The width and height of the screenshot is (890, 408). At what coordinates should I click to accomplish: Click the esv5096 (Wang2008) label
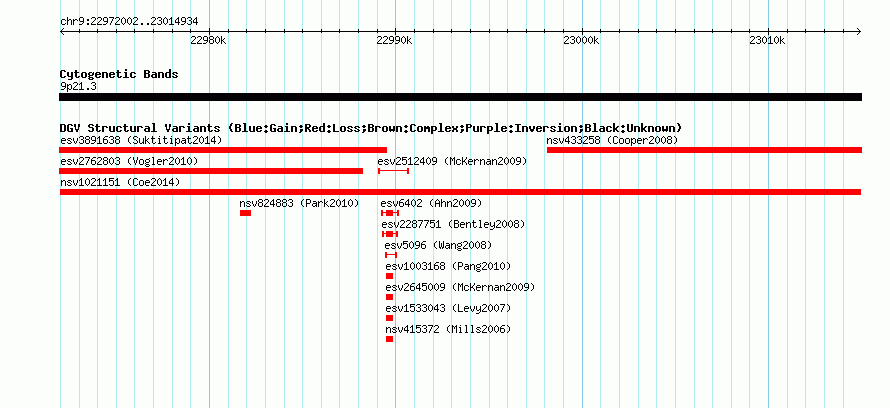click(438, 246)
